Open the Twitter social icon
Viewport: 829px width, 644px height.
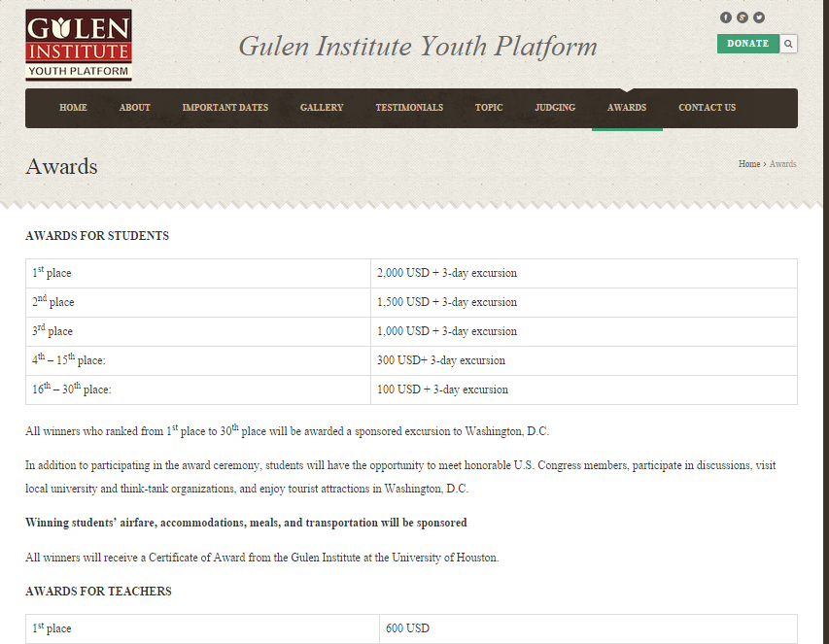[759, 17]
